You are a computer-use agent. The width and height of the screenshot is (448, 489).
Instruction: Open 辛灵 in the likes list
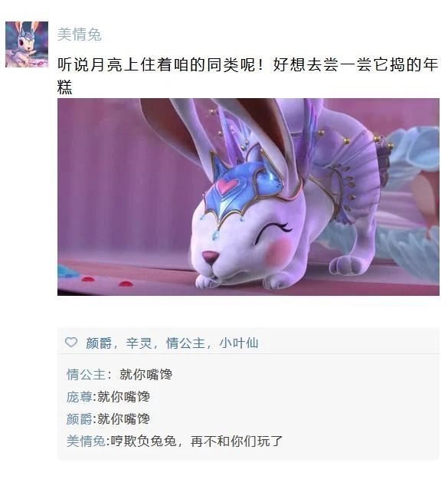point(139,343)
